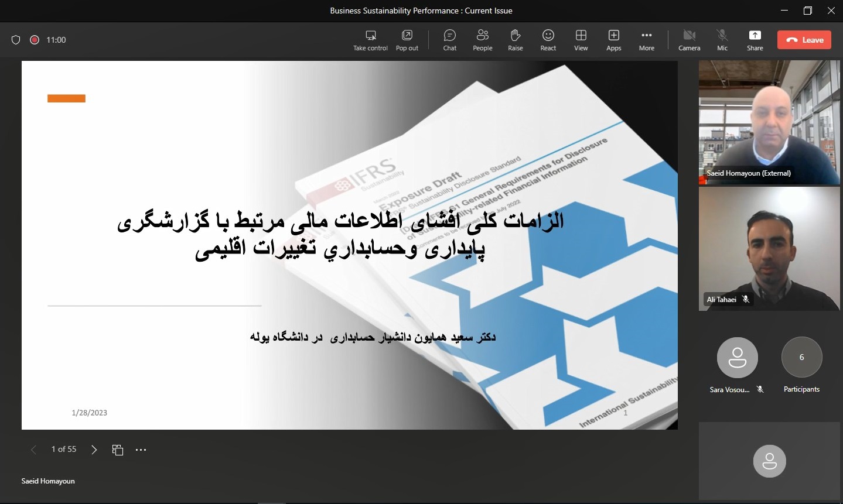Click the shield security icon

[16, 40]
